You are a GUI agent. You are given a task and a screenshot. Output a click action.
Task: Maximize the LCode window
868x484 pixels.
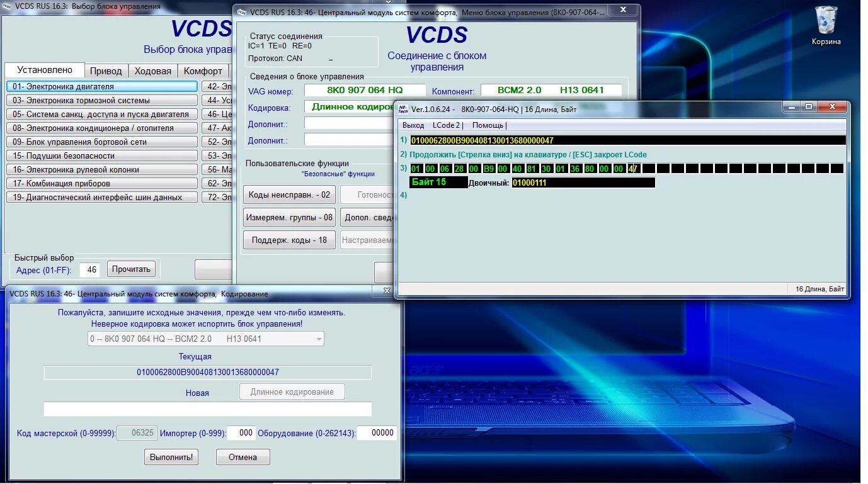pos(809,107)
